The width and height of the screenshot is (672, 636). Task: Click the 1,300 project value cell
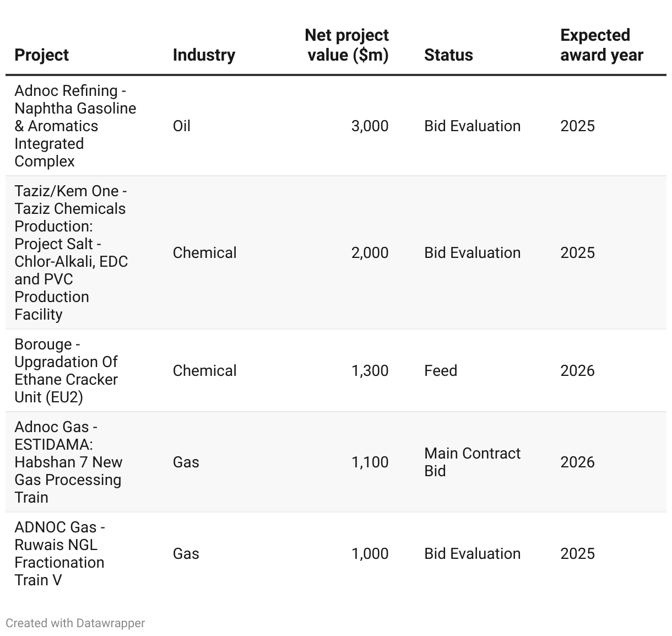pyautogui.click(x=370, y=371)
